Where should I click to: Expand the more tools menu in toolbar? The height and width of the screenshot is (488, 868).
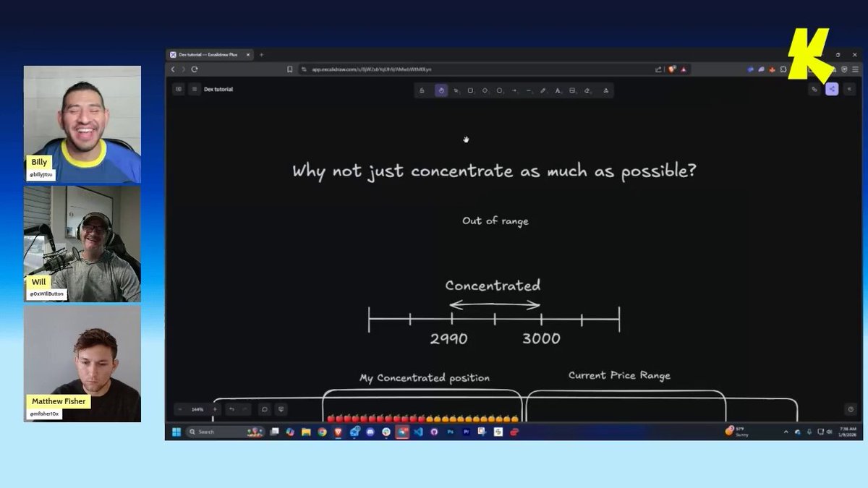point(605,90)
